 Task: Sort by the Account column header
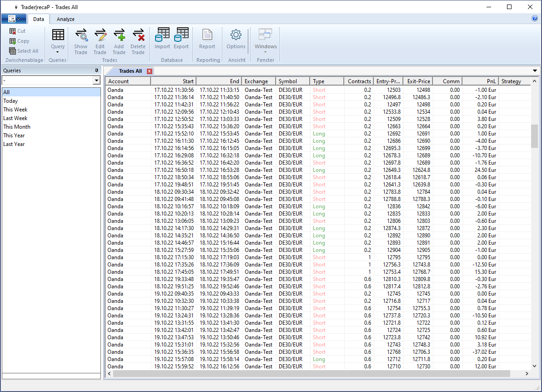(128, 81)
